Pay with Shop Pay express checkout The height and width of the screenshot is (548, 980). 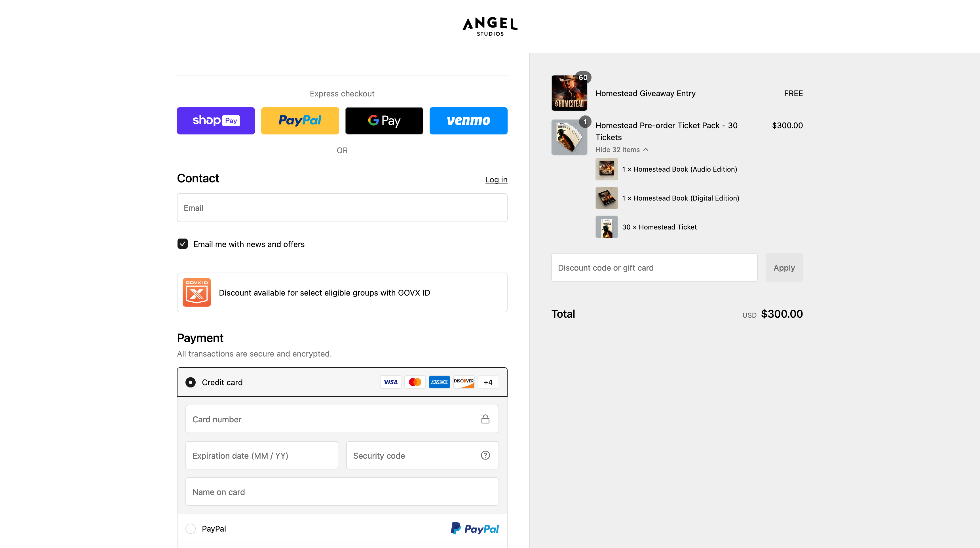pos(216,121)
